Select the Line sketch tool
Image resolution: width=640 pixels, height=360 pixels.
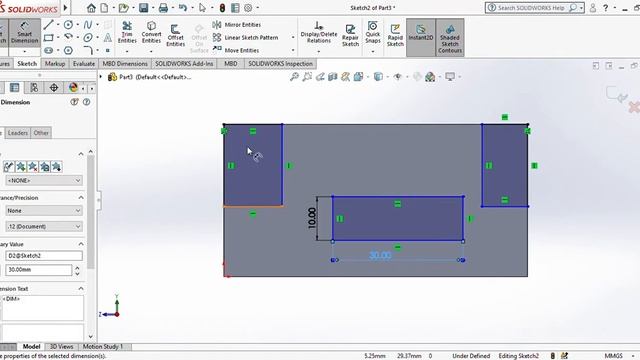coord(49,24)
